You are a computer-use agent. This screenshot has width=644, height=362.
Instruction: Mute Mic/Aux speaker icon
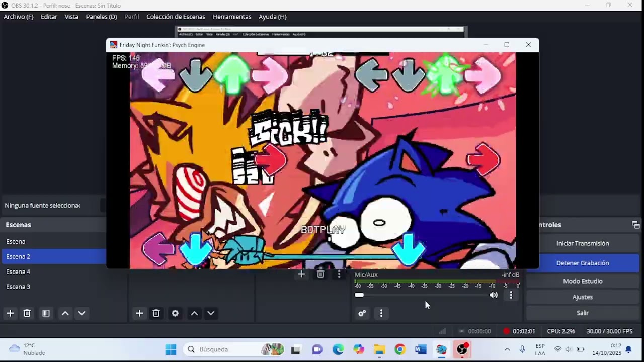point(494,295)
